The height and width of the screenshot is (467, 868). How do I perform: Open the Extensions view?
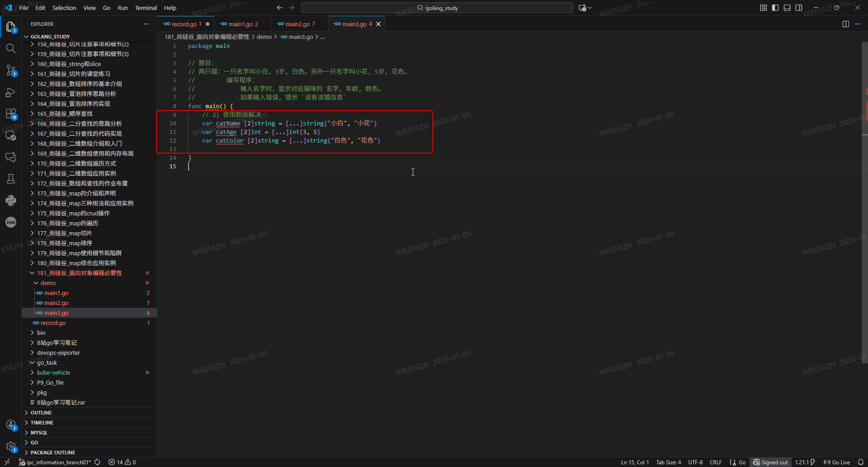tap(11, 114)
